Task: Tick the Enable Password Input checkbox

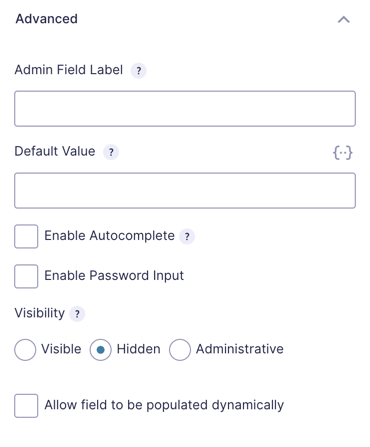Action: click(26, 276)
